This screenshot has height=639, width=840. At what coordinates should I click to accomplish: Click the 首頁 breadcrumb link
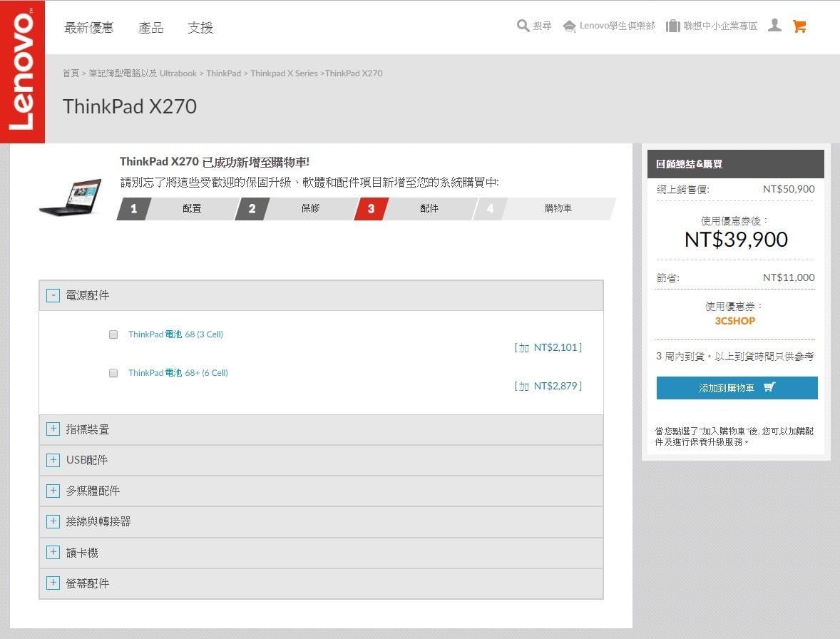[71, 73]
